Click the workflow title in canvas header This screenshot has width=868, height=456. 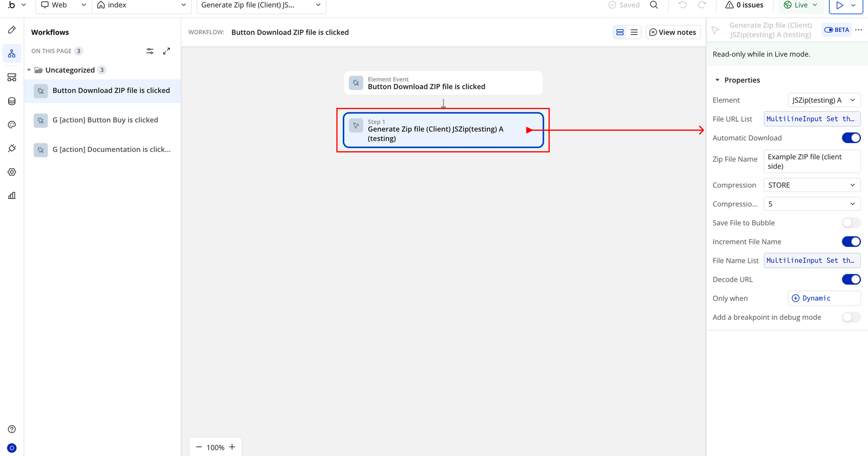290,32
